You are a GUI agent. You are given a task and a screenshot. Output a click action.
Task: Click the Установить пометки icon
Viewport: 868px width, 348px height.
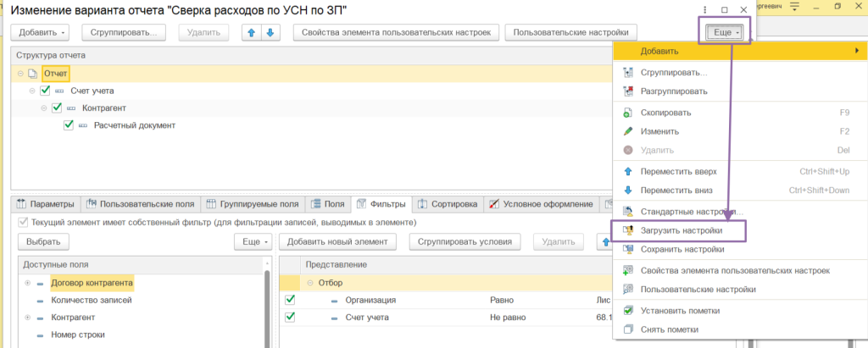coord(627,311)
